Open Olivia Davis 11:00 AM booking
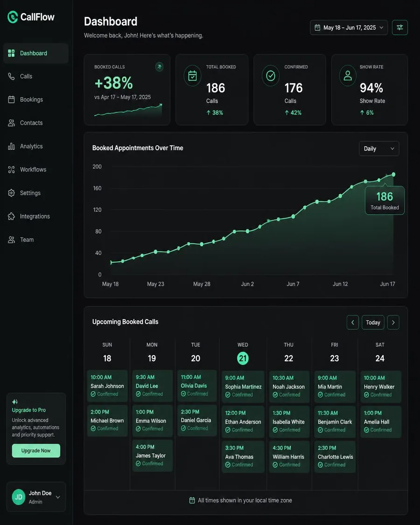 click(x=197, y=386)
